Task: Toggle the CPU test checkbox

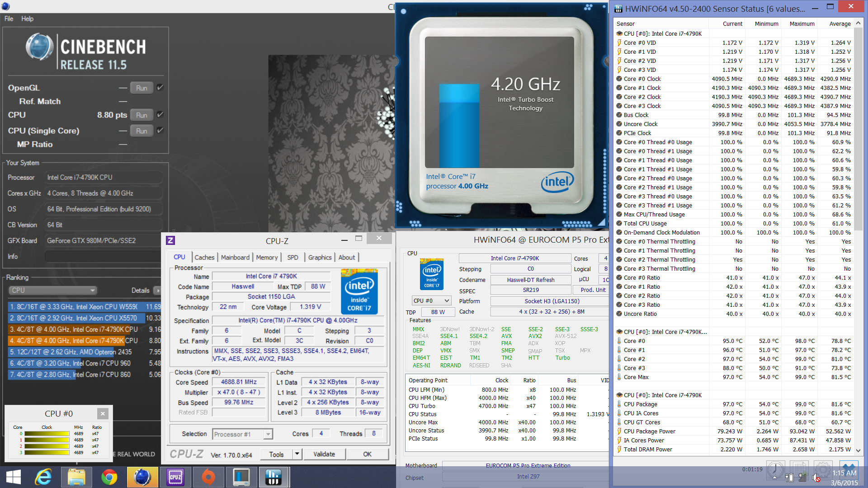Action: coord(160,115)
